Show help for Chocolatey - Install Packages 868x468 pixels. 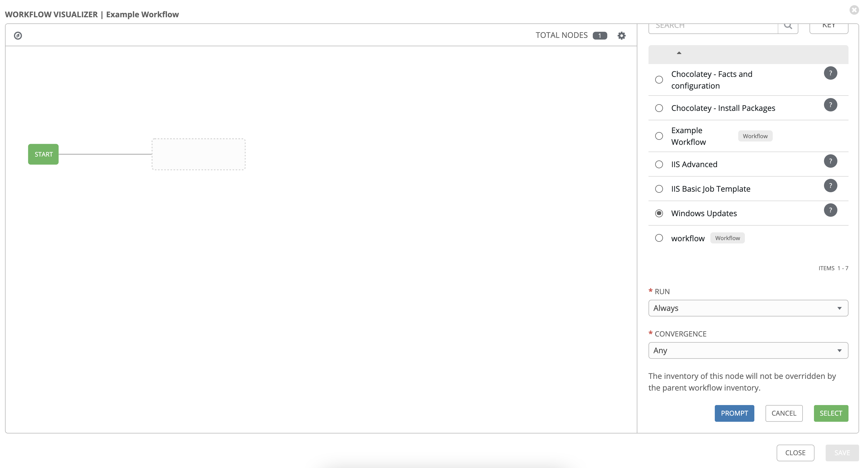(830, 105)
